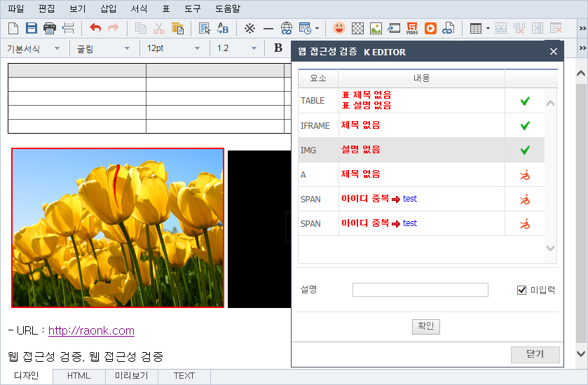The image size is (588, 385).
Task: Click the Copy icon
Action: 141,28
